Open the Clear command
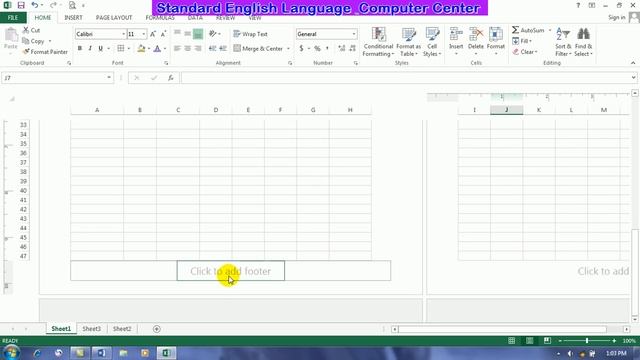Viewport: 640px width, 360px height. [524, 52]
